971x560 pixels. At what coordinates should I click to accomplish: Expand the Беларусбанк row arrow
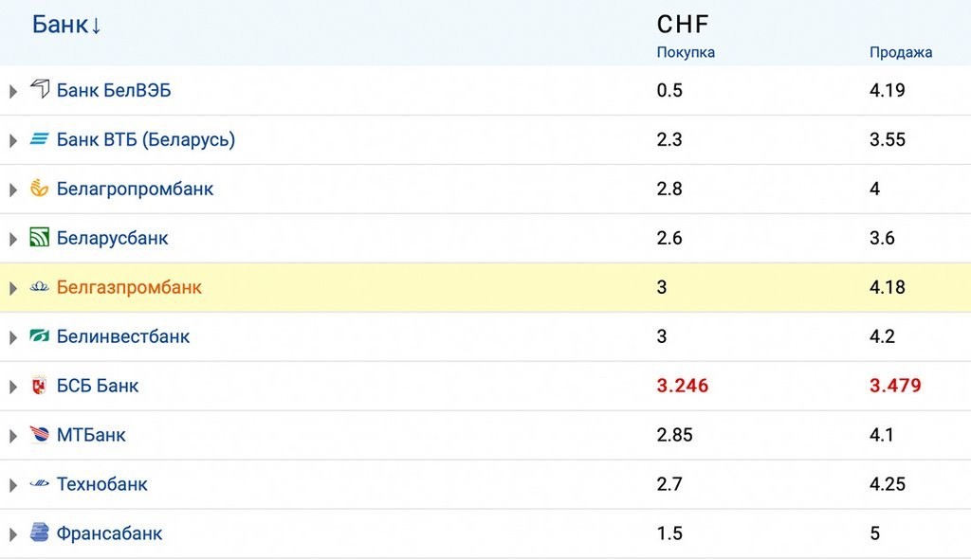[13, 239]
